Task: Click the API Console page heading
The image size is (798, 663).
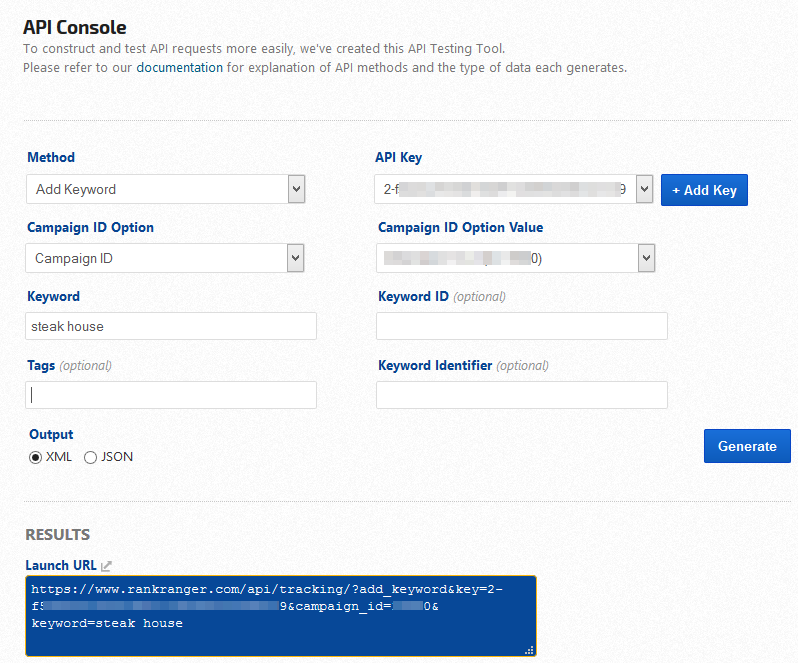Action: coord(75,27)
